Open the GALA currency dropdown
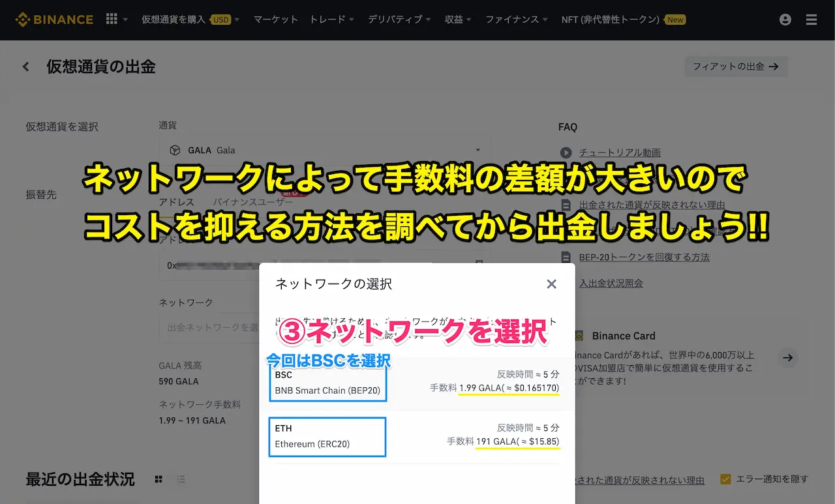Viewport: 835px width, 504px height. 325,150
